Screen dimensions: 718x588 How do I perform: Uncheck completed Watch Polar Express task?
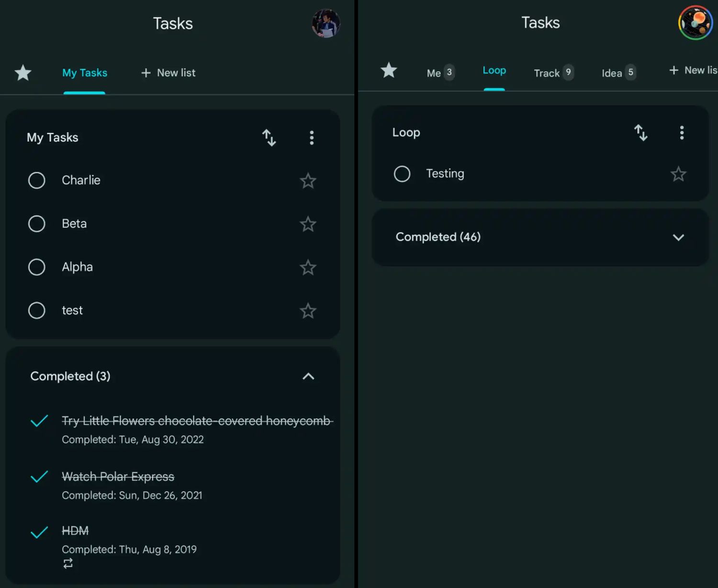[x=39, y=477]
